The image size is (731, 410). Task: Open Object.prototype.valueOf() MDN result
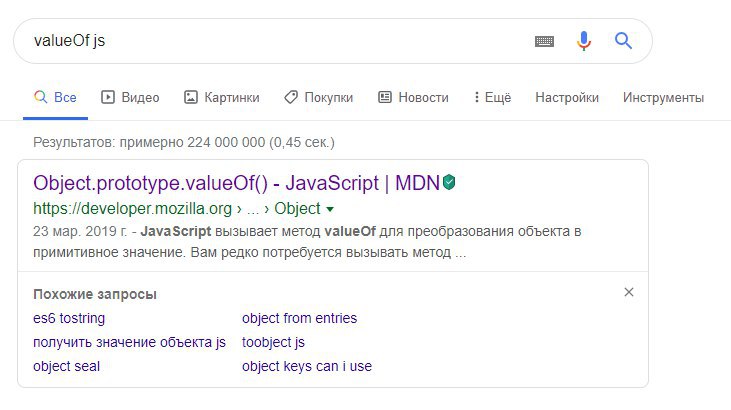(x=236, y=183)
